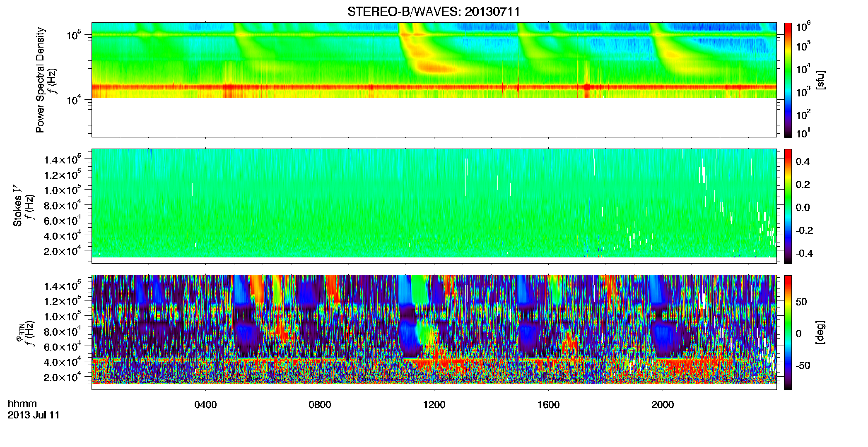Click the Power Spectral Density color bar
Viewport: 868px width, 447px height.
pos(788,80)
